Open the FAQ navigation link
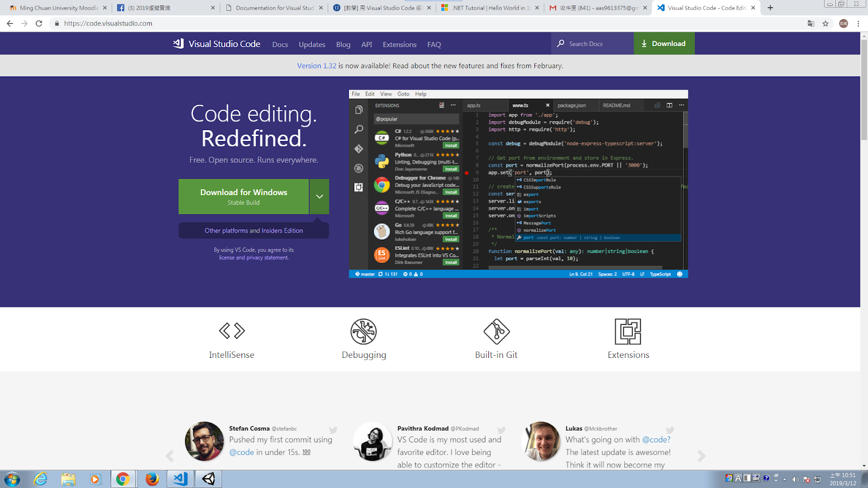This screenshot has width=868, height=488. click(x=434, y=44)
